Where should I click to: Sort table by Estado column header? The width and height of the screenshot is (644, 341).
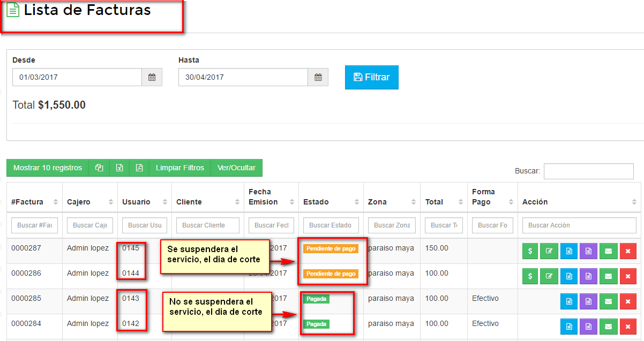pos(331,202)
